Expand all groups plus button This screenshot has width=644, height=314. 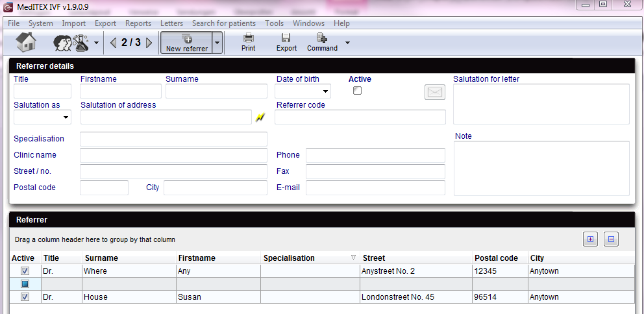click(591, 239)
